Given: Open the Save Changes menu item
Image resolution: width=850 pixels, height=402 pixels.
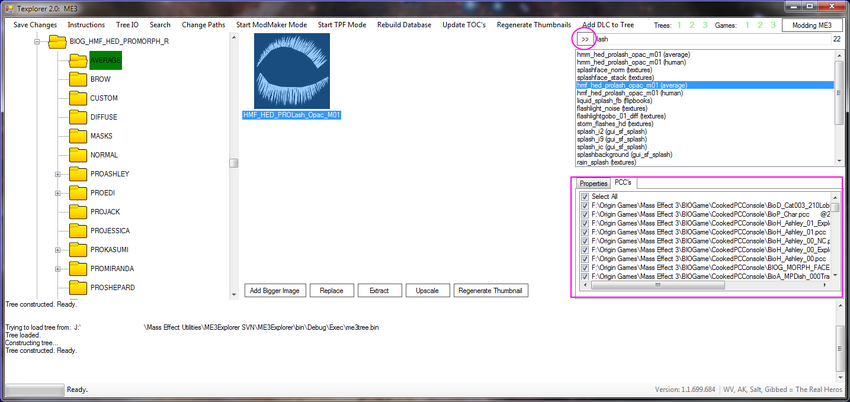Looking at the screenshot, I should coord(35,25).
